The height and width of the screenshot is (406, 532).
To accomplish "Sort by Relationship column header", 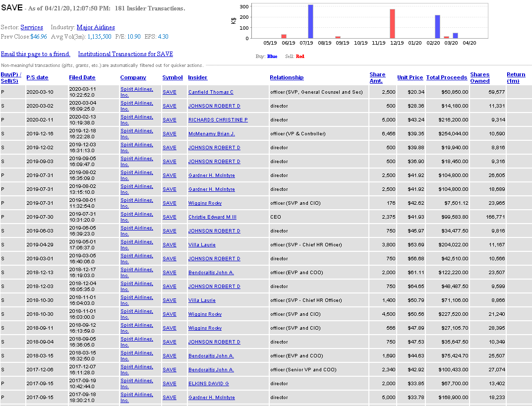I will tap(287, 77).
